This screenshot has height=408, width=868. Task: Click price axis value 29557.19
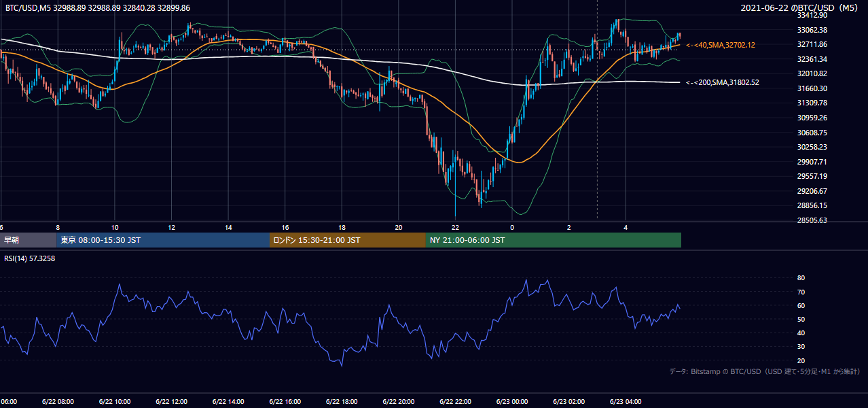click(812, 176)
